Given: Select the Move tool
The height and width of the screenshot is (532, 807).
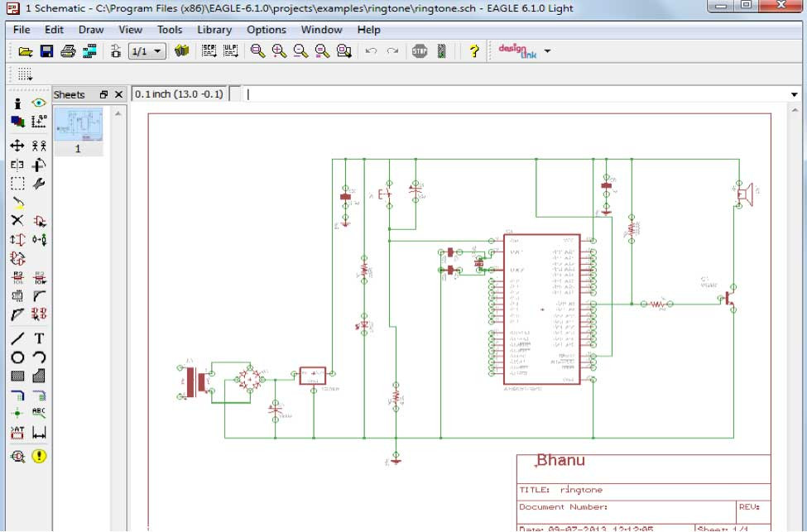Looking at the screenshot, I should coord(18,145).
